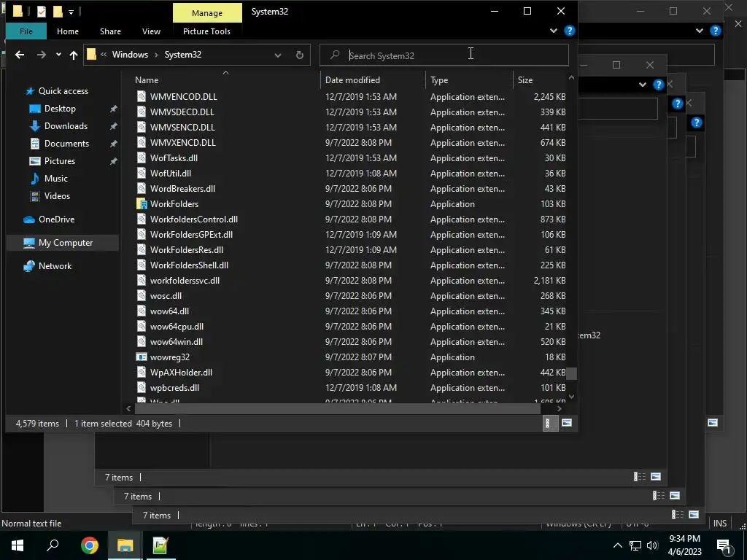Open the File menu
This screenshot has height=560, width=747.
pos(26,31)
